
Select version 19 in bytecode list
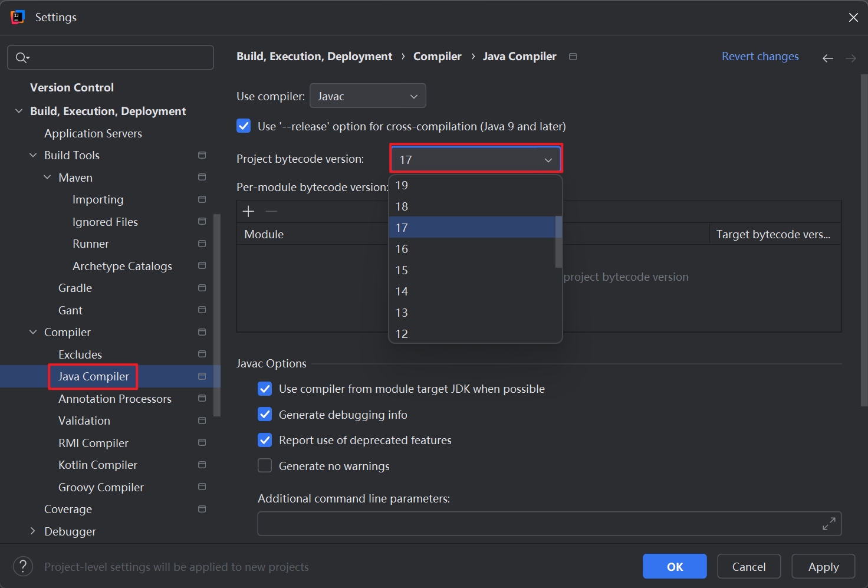click(x=472, y=185)
